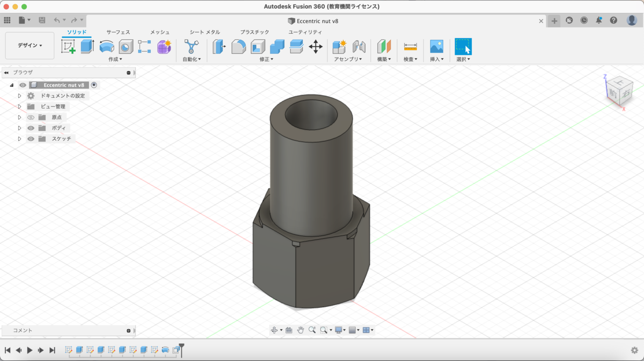Choose the Fillet tool
This screenshot has height=361, width=644.
[239, 47]
